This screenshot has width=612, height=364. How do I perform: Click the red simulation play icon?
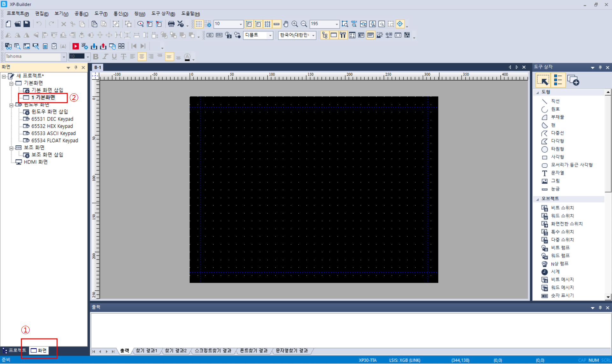point(76,46)
